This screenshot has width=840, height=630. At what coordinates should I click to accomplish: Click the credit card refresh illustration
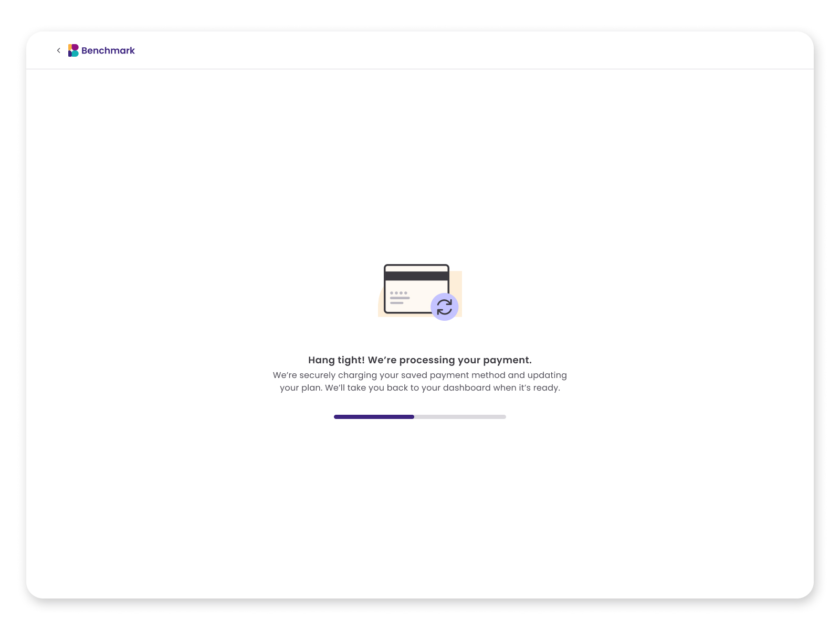click(x=420, y=292)
